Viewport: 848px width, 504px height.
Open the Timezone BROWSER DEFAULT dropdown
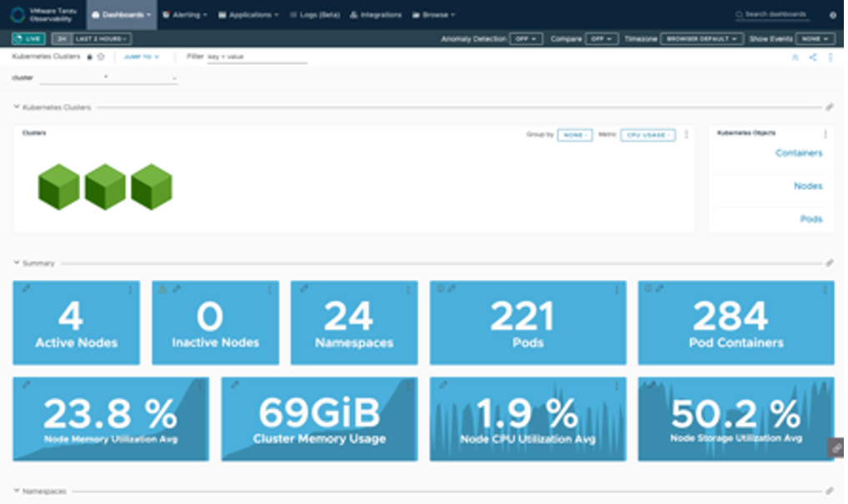click(x=701, y=39)
